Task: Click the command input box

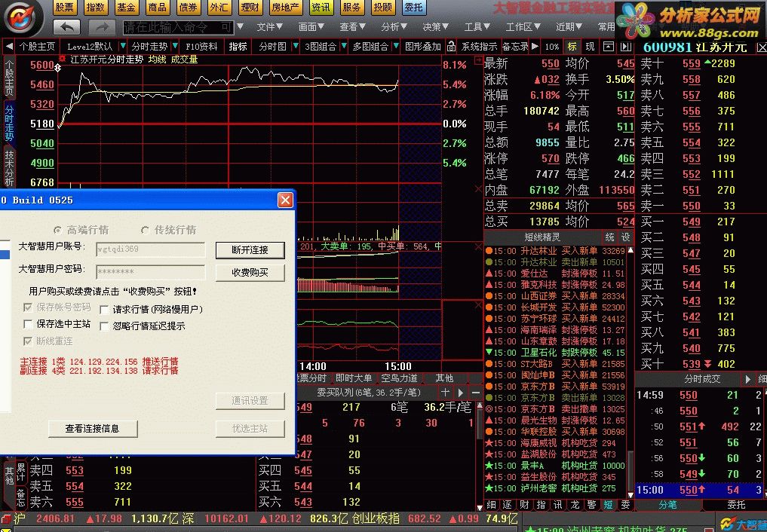Action: [179, 27]
